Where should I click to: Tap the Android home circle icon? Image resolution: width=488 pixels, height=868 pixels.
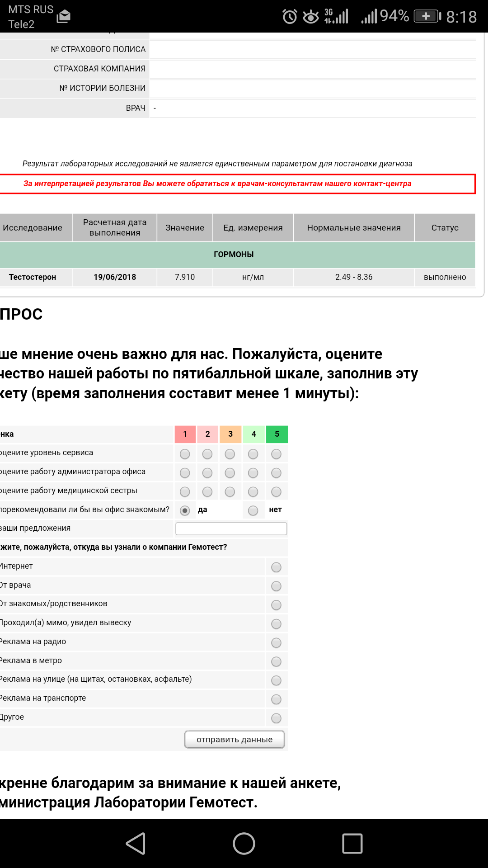(x=244, y=844)
